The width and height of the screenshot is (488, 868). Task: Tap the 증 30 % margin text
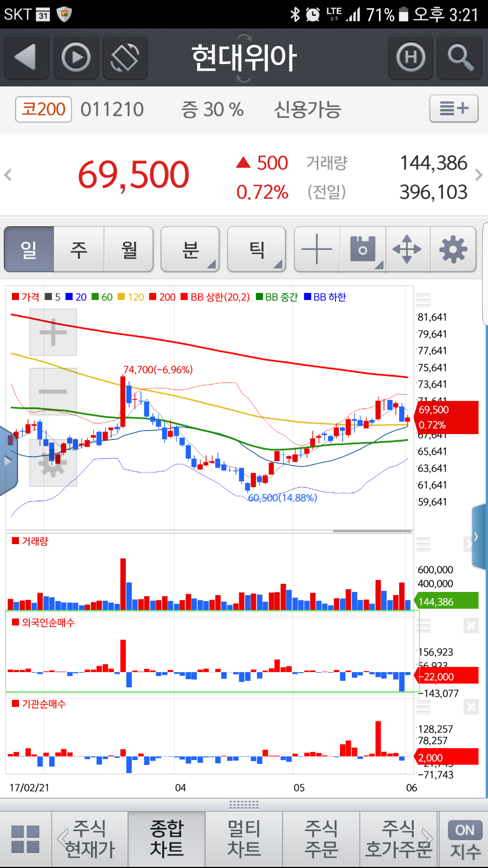(x=213, y=110)
